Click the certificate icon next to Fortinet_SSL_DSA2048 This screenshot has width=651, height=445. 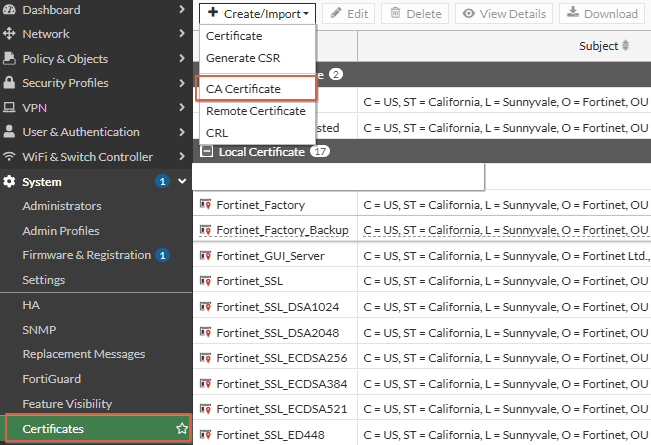click(206, 332)
